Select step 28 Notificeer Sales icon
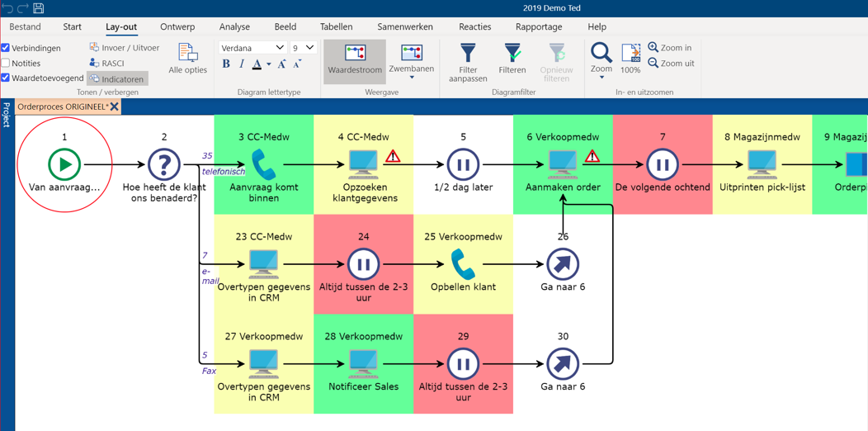This screenshot has height=431, width=868. pyautogui.click(x=363, y=364)
